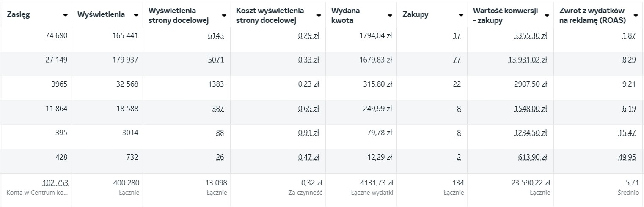Screen dimensions: 644x207
Task: Click conversion value 13 931,02 zł
Action: [527, 60]
